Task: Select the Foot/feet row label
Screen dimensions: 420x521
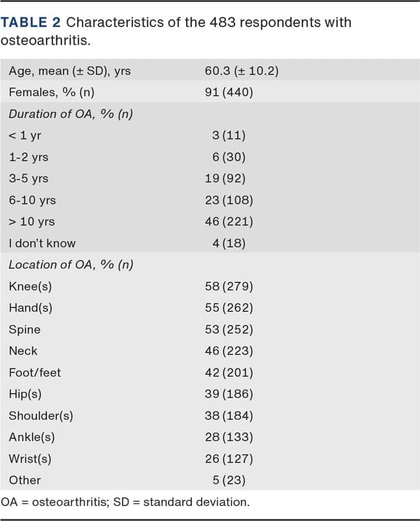Action: pos(35,372)
